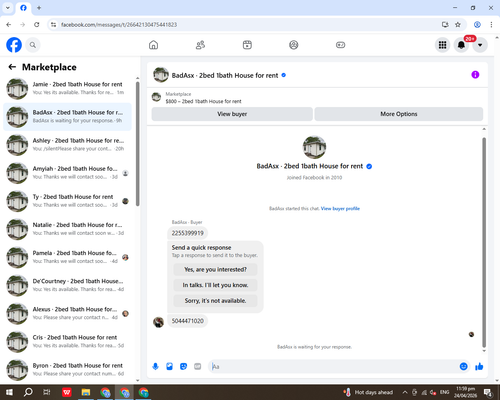Open the browser tab search dropdown

(x=8, y=7)
